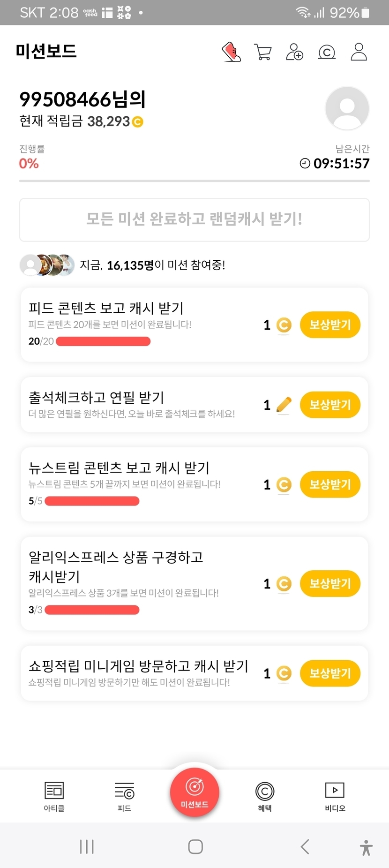The width and height of the screenshot is (389, 868).
Task: Tap the gray profile avatar picture
Action: pyautogui.click(x=347, y=108)
